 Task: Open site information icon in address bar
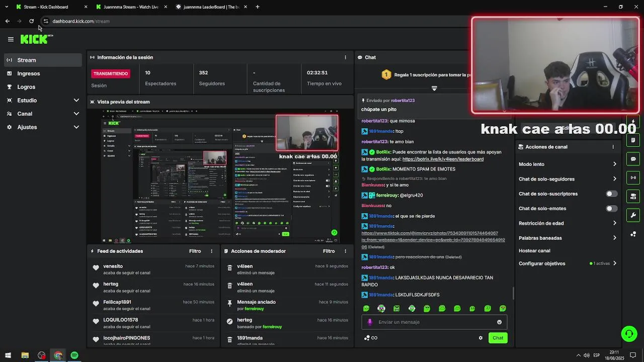click(x=45, y=21)
